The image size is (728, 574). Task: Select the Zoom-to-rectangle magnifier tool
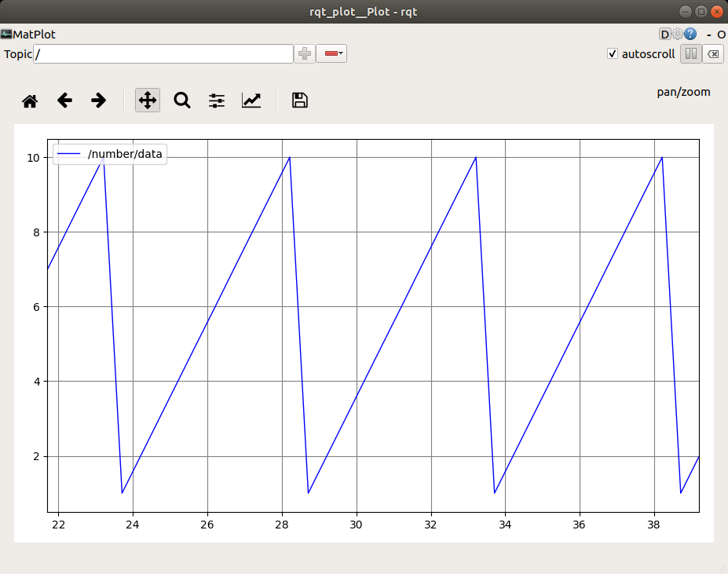(x=181, y=101)
